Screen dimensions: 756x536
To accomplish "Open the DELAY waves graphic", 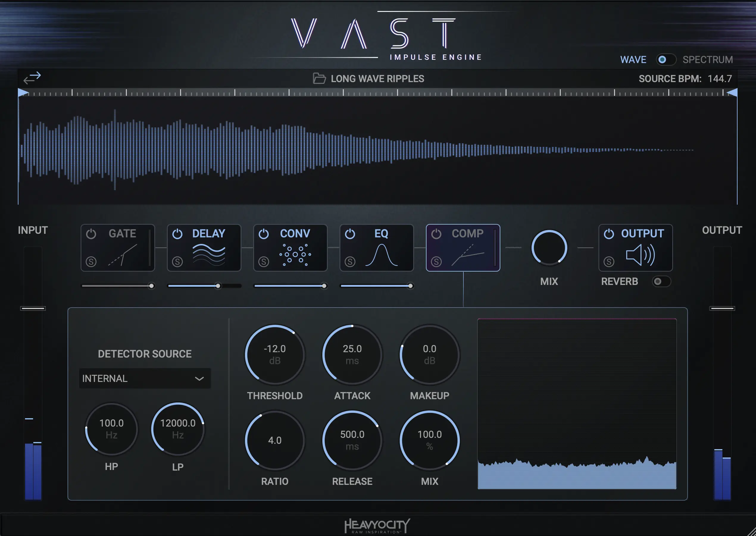I will [x=209, y=255].
